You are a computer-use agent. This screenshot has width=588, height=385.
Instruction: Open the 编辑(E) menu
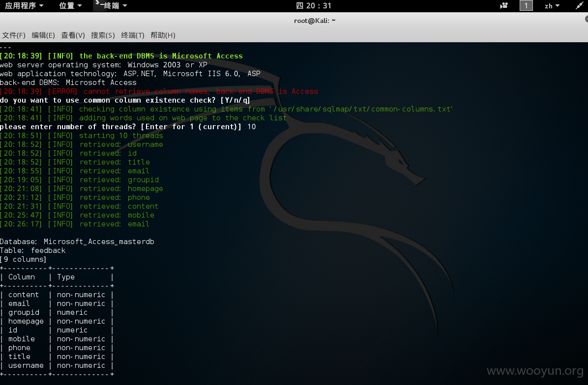point(43,35)
